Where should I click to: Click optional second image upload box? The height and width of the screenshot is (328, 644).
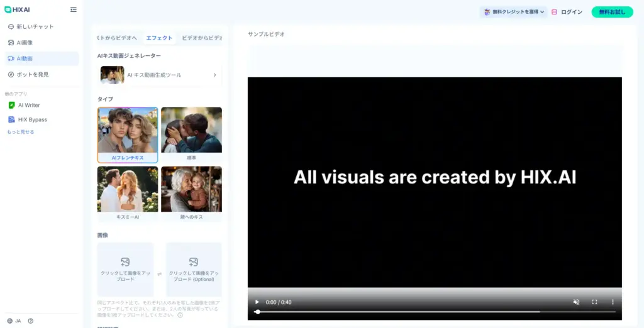(x=194, y=270)
